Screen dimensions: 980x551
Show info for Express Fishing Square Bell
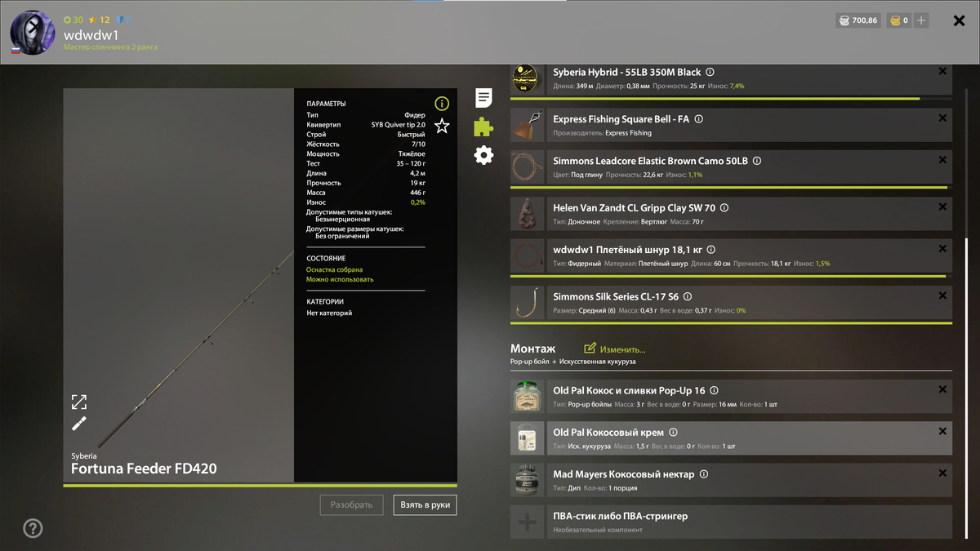pos(698,119)
